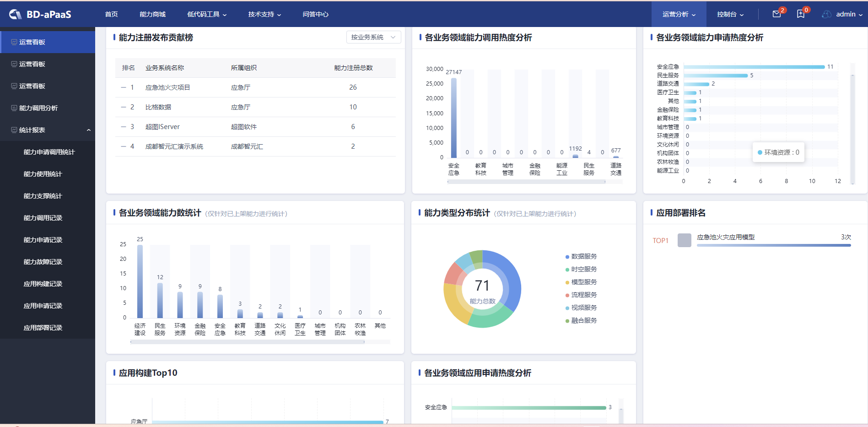Click the 应急池火灾应用模型 progress bar
The image size is (868, 427).
click(x=774, y=245)
